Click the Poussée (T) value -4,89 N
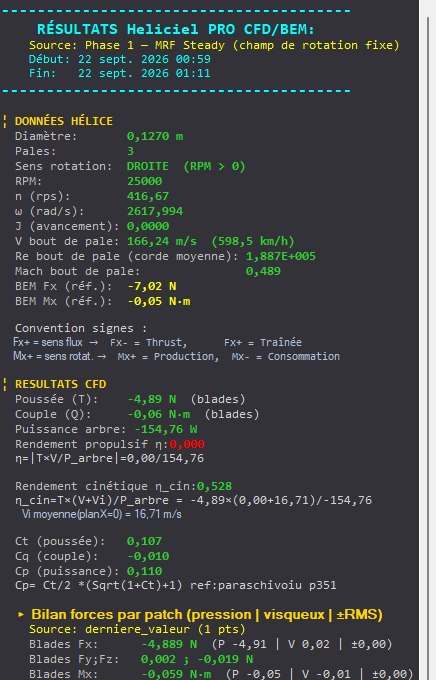This screenshot has height=680, width=436. 152,399
